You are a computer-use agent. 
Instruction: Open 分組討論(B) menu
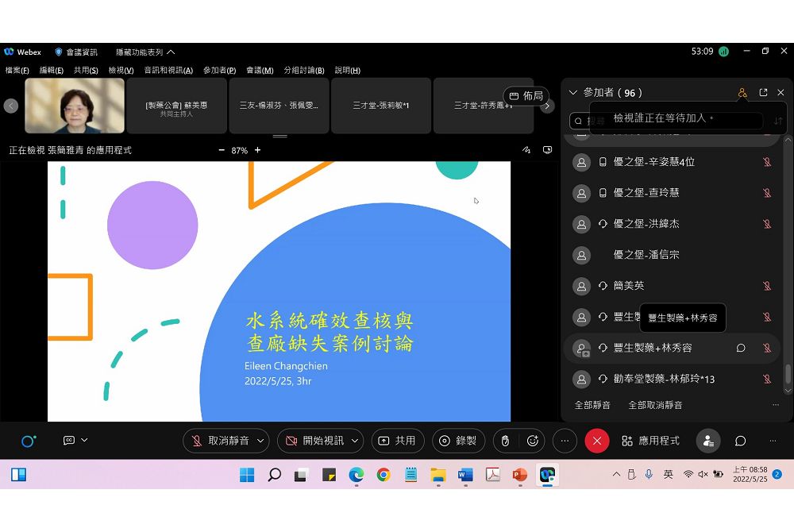coord(304,71)
